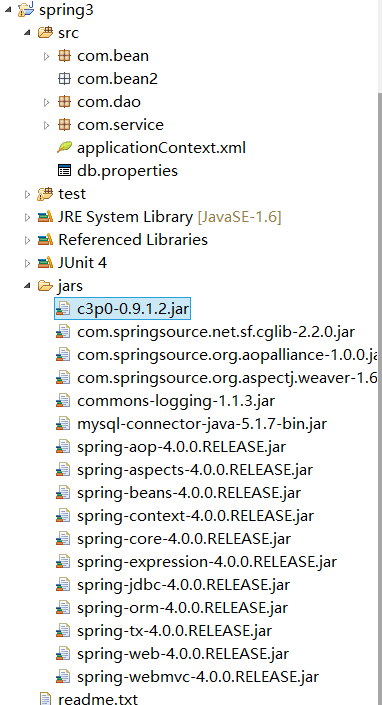Viewport: 382px width, 705px height.
Task: Click the cglib-2.2.0.jar file icon
Action: tap(63, 332)
